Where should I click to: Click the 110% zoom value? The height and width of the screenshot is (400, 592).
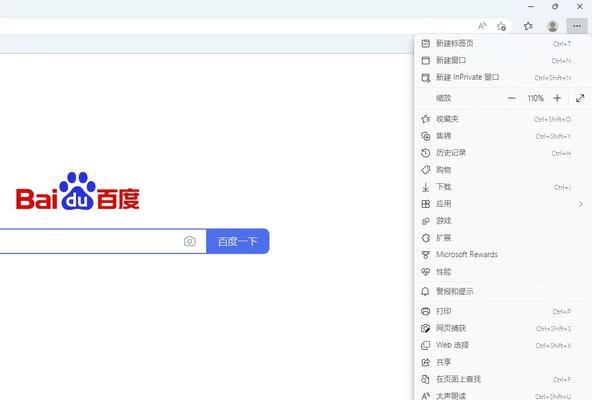point(535,99)
